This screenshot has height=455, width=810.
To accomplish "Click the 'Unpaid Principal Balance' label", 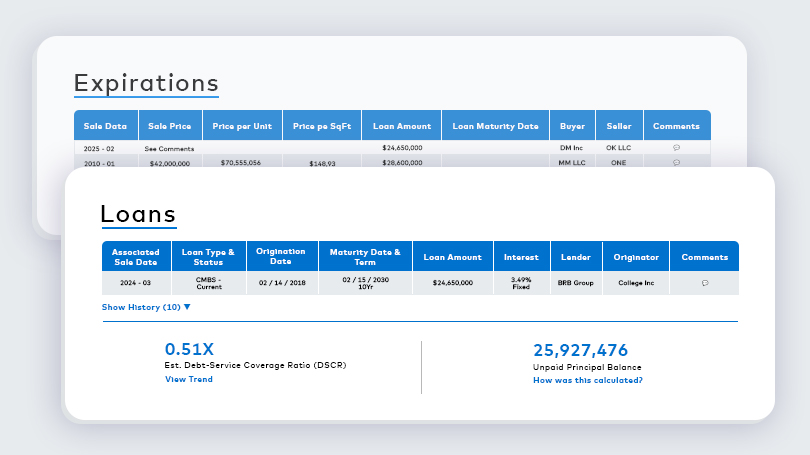I will [x=587, y=367].
